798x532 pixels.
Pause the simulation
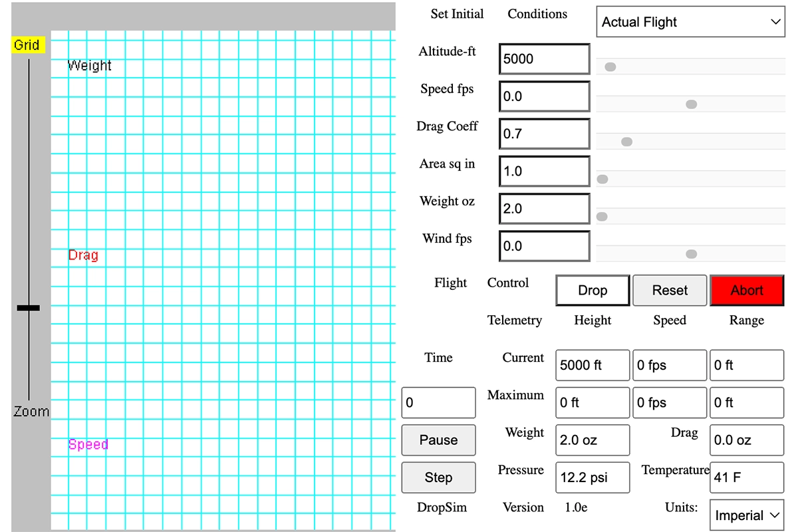tap(438, 440)
